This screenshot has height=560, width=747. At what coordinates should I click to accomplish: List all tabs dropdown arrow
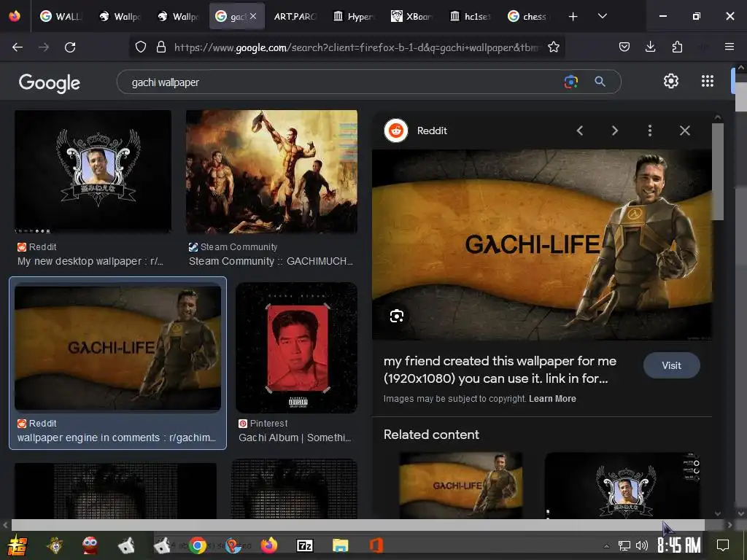[602, 16]
